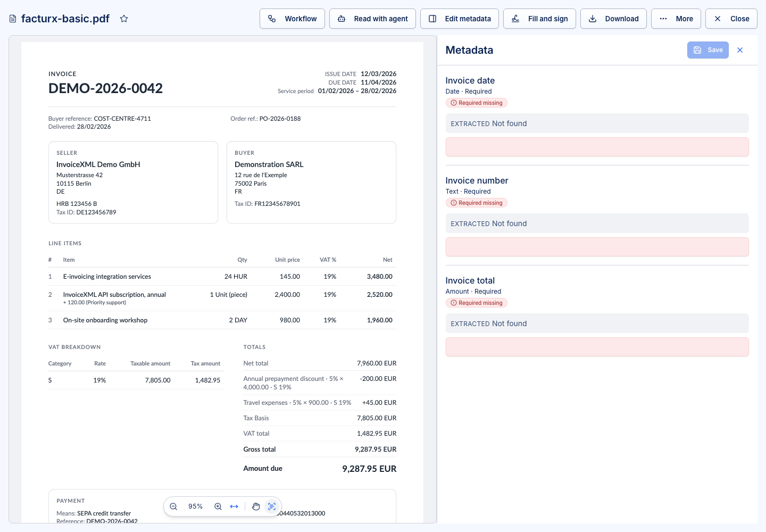Click the 95% zoom level value
766x532 pixels.
click(196, 506)
